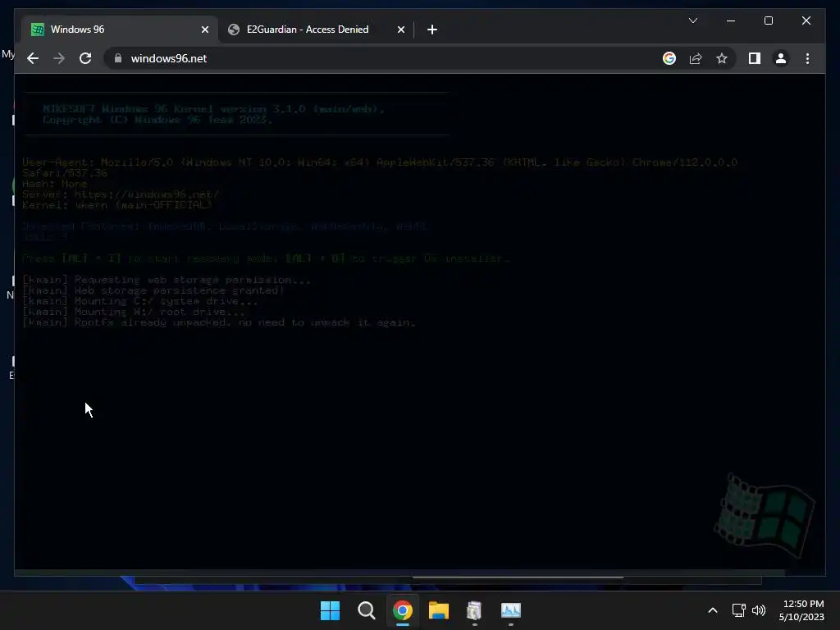Reload the windows96.net page
The image size is (840, 630).
pyautogui.click(x=85, y=58)
